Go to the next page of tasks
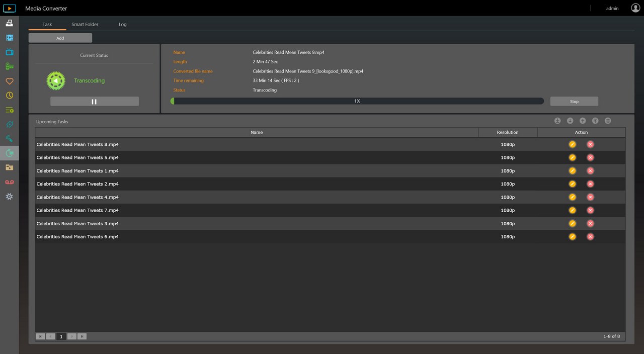The width and height of the screenshot is (644, 354). (x=72, y=336)
